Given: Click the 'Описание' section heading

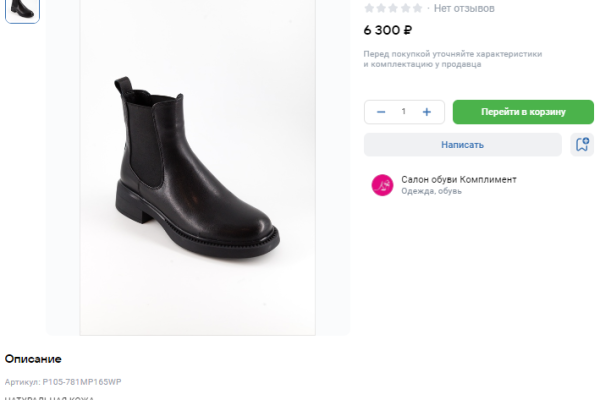Looking at the screenshot, I should click(33, 358).
